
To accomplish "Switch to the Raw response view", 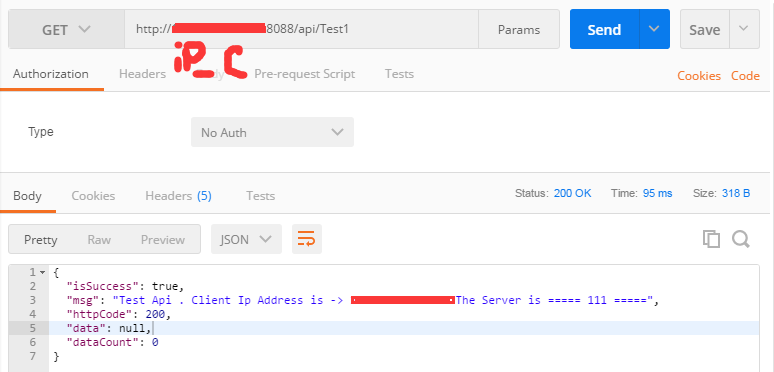I will click(99, 240).
